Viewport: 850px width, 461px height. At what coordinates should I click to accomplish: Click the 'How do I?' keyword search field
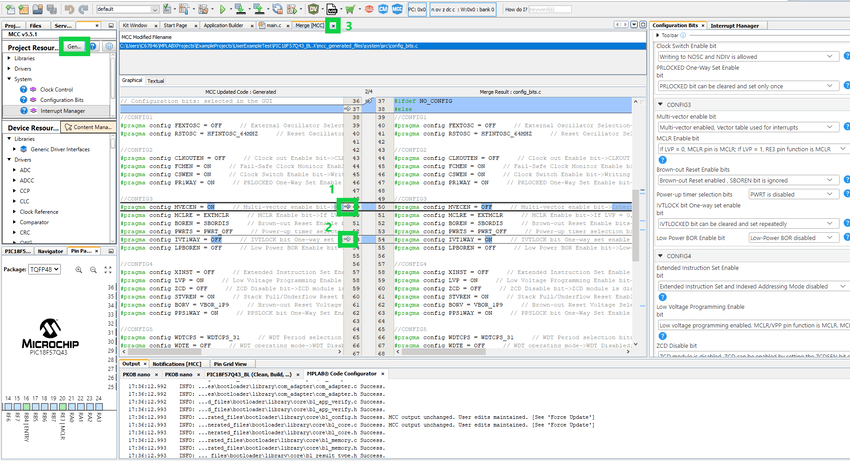552,8
